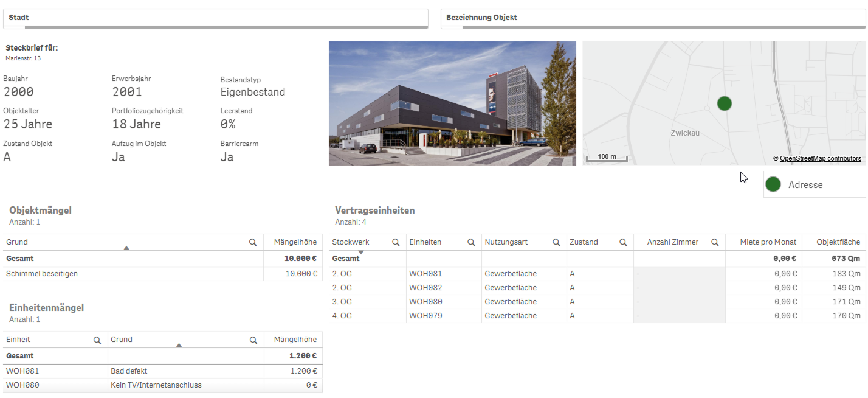Click the Zwickau label on the map

pos(685,133)
